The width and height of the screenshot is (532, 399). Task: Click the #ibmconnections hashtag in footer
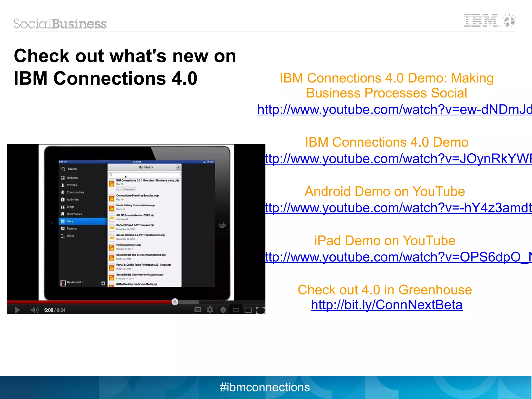265,387
